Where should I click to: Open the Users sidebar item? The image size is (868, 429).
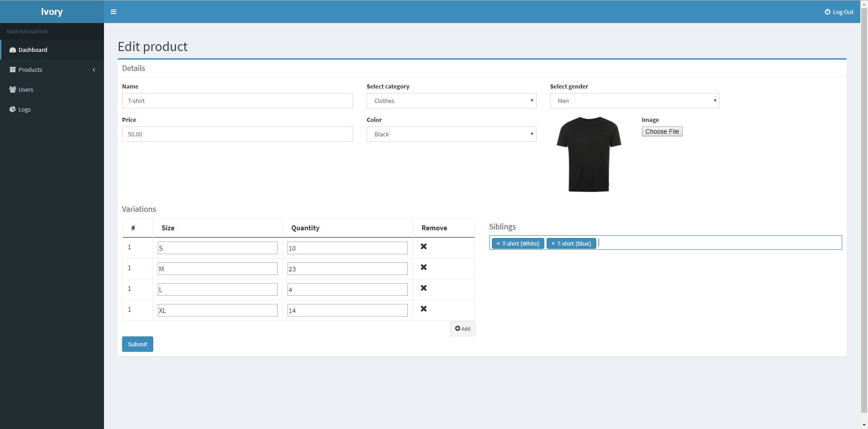(x=26, y=89)
